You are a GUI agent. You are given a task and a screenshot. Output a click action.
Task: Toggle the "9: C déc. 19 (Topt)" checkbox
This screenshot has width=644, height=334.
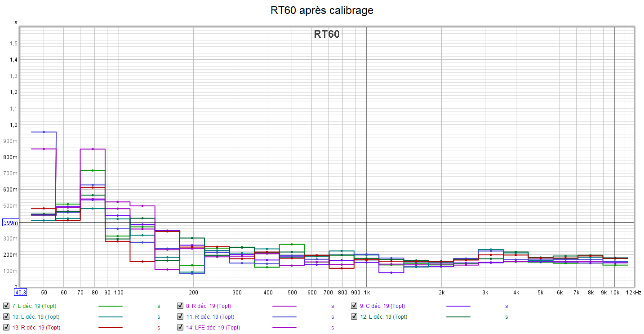click(355, 306)
